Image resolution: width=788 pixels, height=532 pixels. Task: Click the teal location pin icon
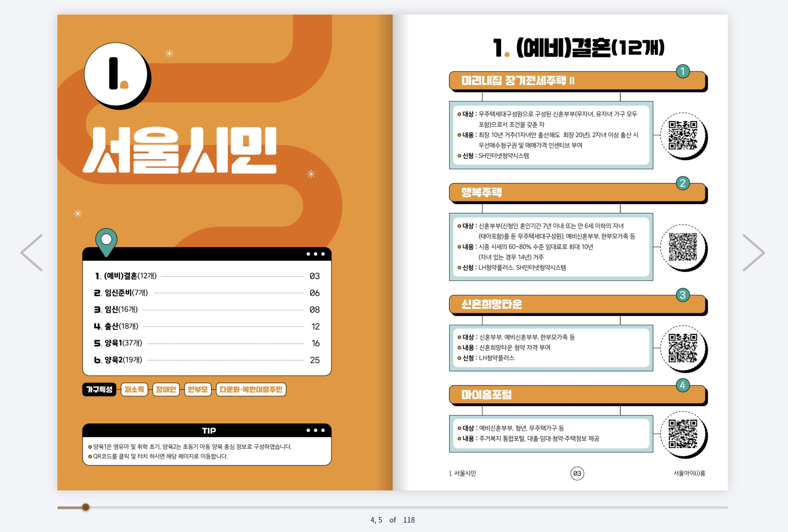pos(106,242)
